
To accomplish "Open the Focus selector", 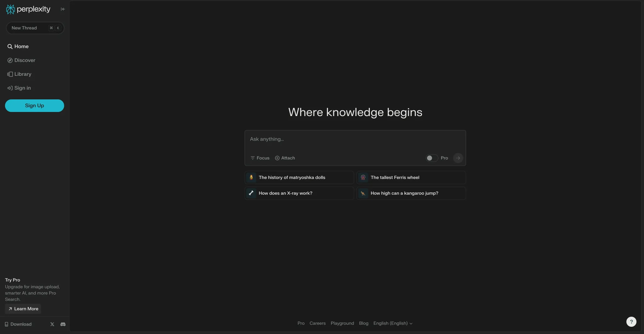I will coord(260,158).
